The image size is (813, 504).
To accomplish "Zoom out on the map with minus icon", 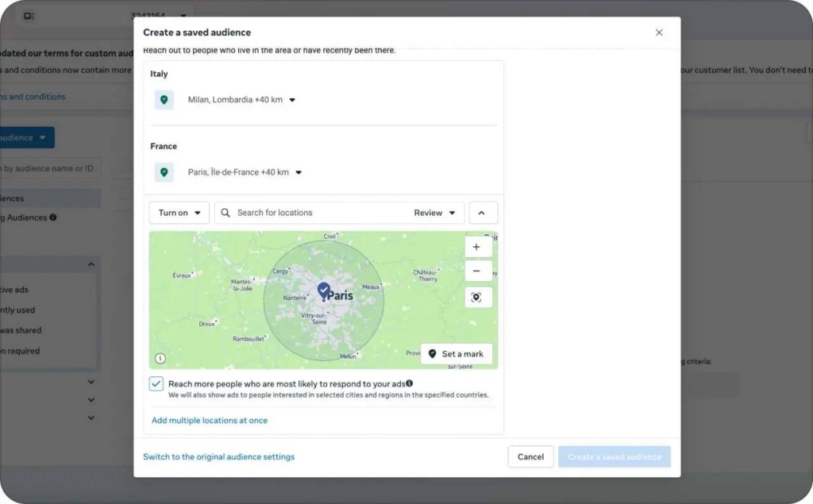I will point(477,271).
